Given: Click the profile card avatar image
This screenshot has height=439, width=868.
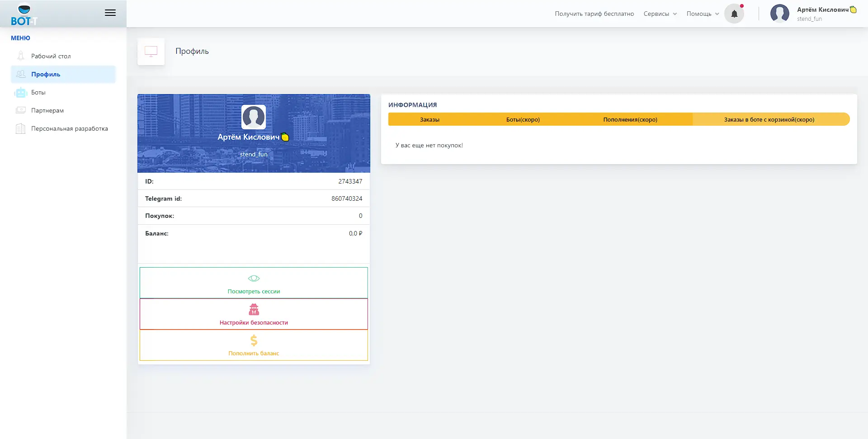Looking at the screenshot, I should (254, 117).
